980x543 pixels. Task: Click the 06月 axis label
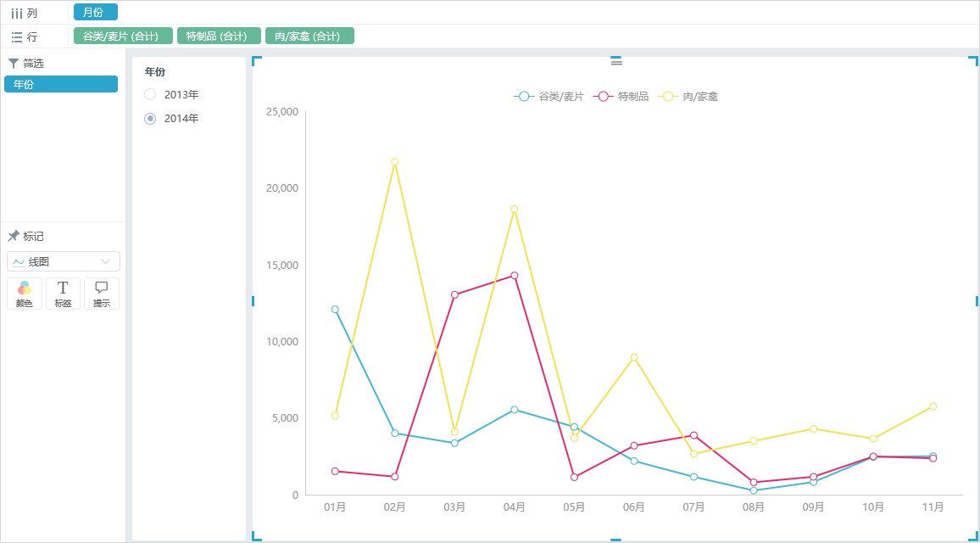point(634,507)
